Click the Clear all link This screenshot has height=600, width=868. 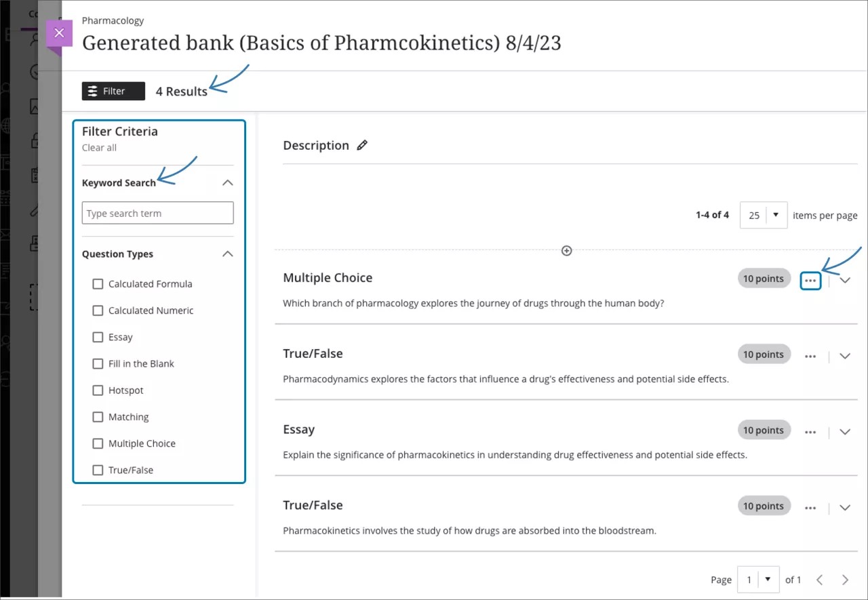(98, 147)
